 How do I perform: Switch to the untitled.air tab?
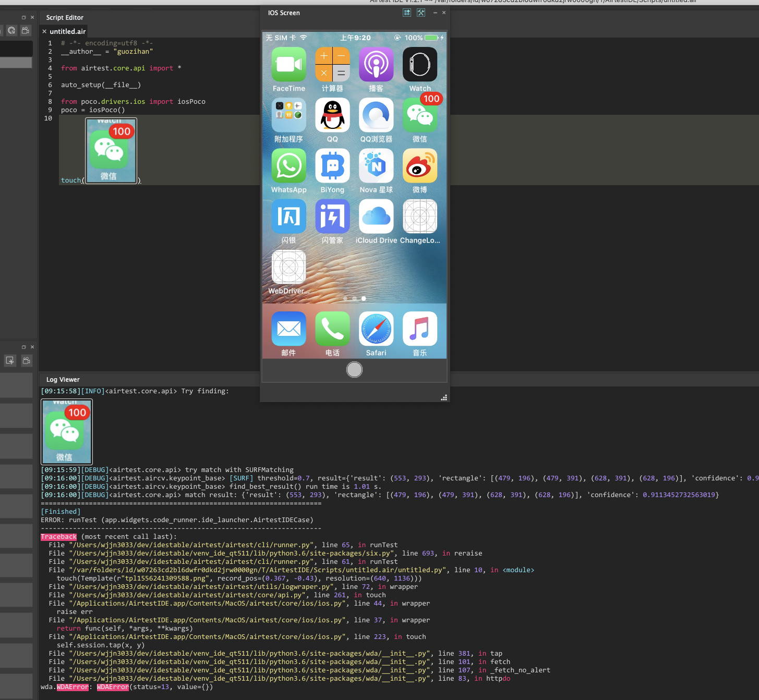[67, 31]
